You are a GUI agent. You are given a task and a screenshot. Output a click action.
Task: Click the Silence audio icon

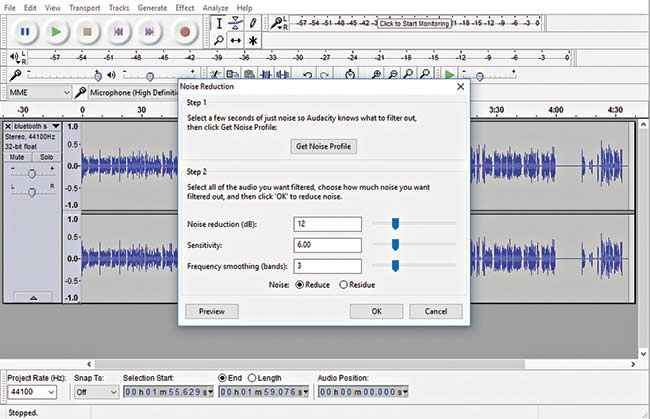pos(283,75)
